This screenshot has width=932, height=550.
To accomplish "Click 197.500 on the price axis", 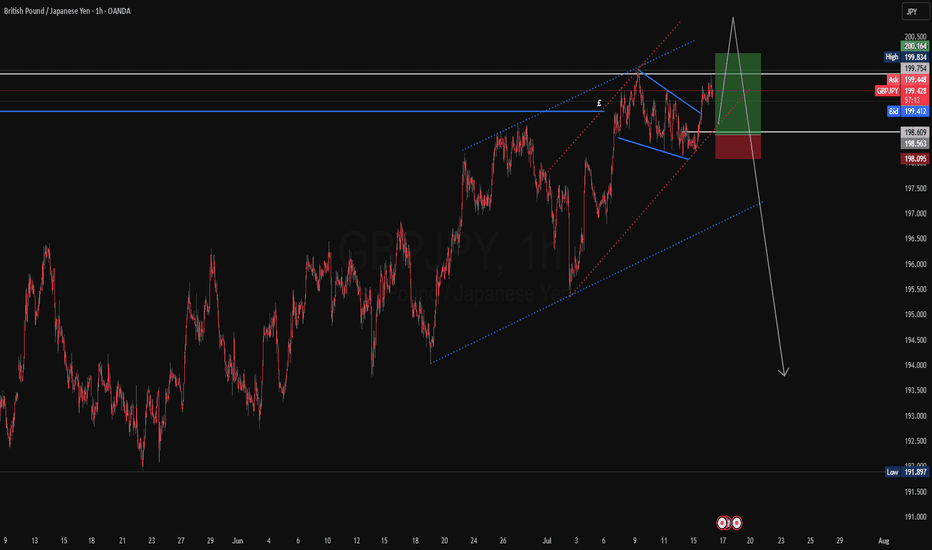I will 915,188.
